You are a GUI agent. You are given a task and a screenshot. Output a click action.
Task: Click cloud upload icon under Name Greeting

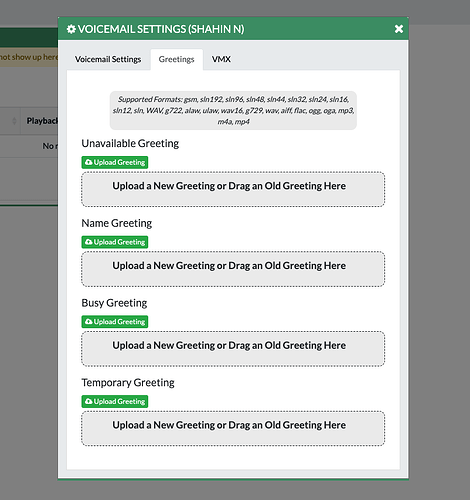pyautogui.click(x=88, y=242)
